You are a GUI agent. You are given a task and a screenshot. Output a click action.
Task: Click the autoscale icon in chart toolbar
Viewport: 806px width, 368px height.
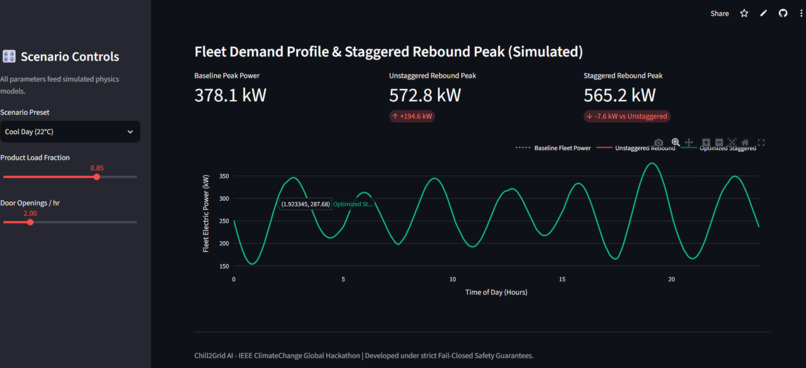pyautogui.click(x=732, y=142)
